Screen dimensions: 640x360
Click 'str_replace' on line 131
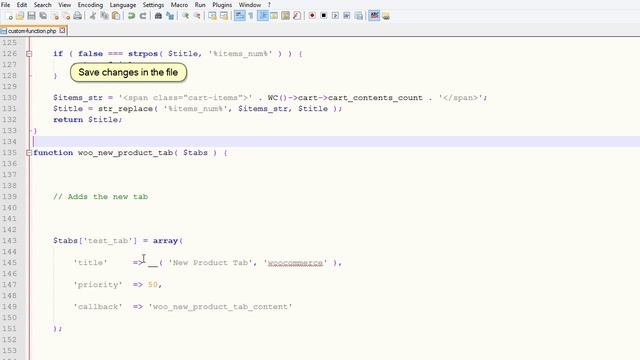pos(125,109)
